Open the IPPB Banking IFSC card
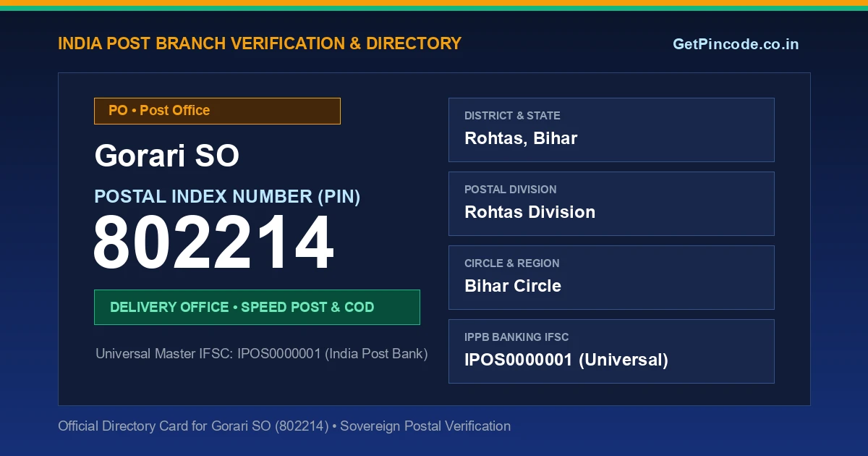868x456 pixels. pyautogui.click(x=611, y=351)
